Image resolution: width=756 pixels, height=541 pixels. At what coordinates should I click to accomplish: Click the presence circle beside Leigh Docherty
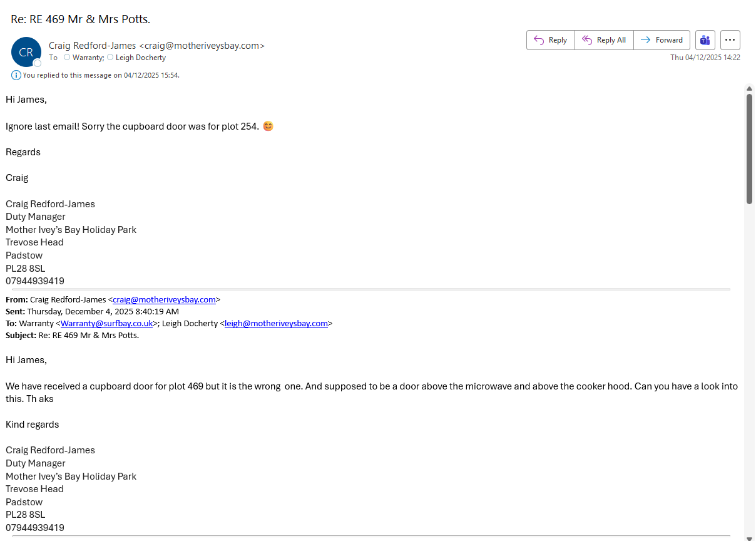click(x=110, y=57)
